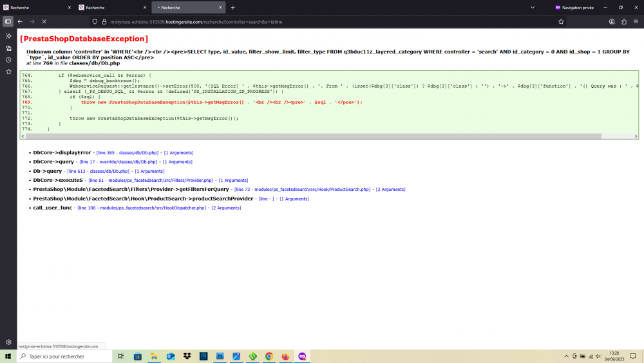Click the Navigation privée indicator

coord(574,7)
